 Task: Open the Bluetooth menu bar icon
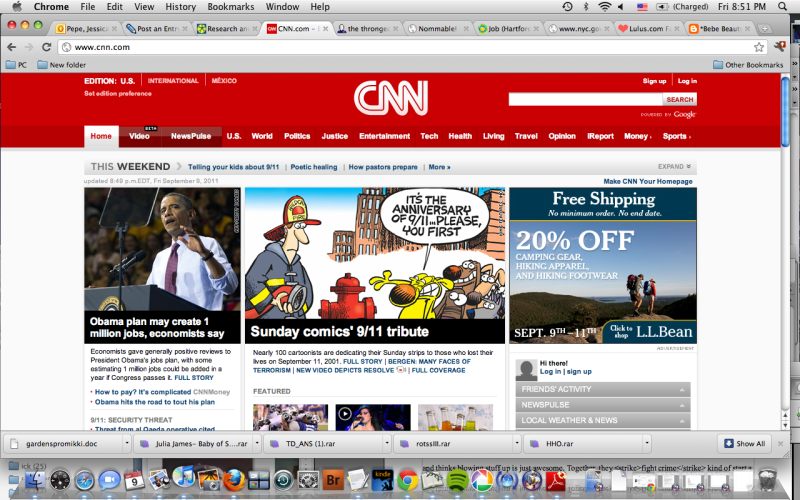point(586,7)
